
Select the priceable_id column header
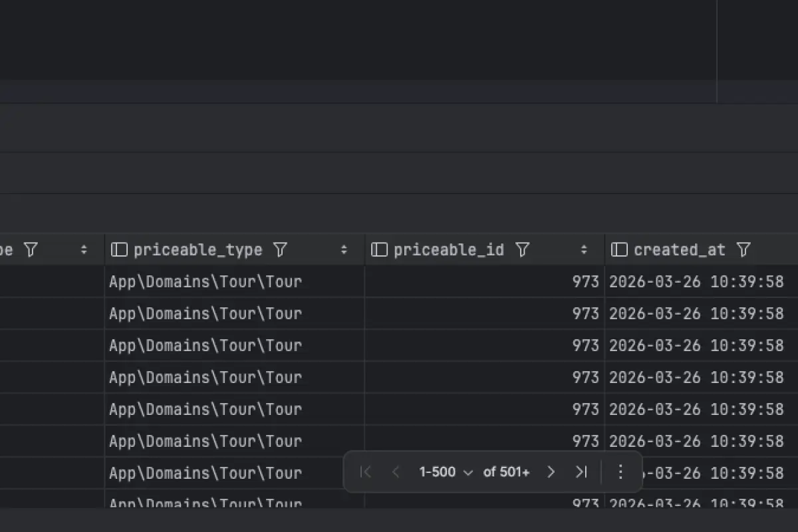pos(485,249)
